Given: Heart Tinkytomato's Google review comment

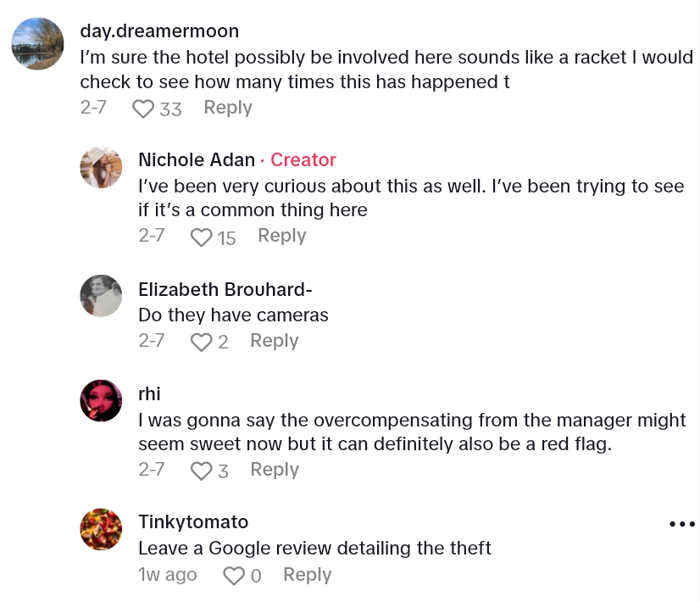Looking at the screenshot, I should click(x=234, y=576).
